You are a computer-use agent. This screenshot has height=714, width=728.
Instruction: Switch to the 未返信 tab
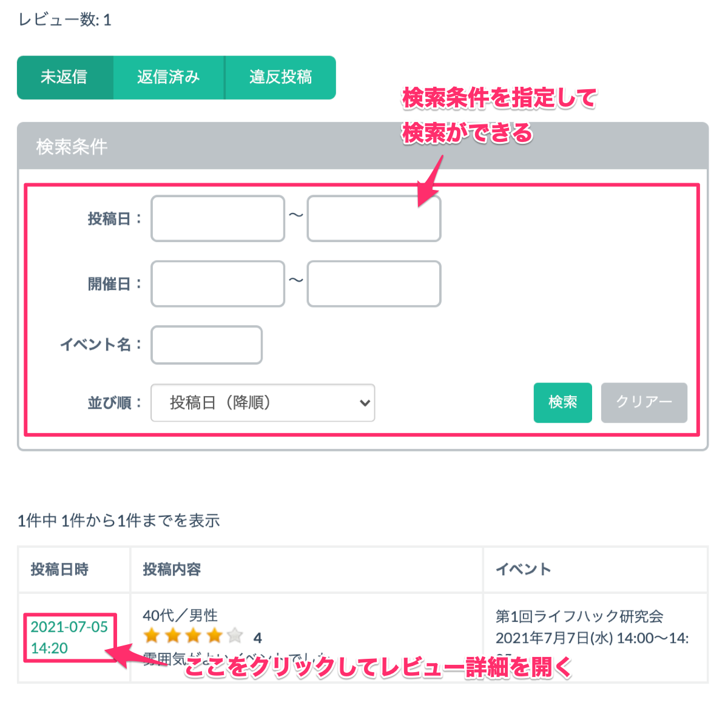[x=64, y=77]
